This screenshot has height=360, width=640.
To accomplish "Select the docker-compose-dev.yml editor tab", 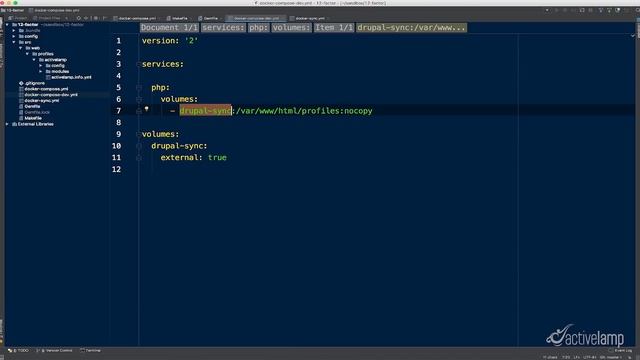I will coord(256,18).
